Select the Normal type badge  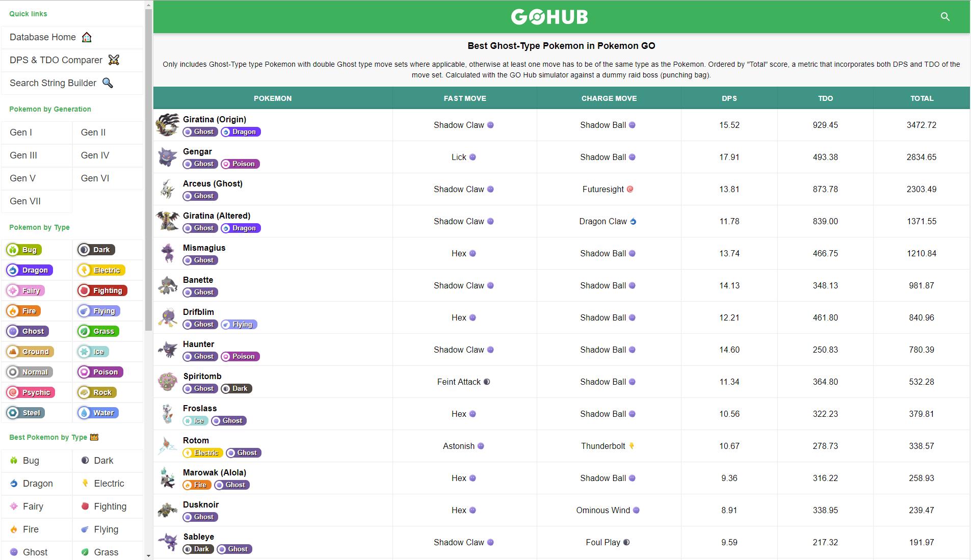pyautogui.click(x=29, y=372)
